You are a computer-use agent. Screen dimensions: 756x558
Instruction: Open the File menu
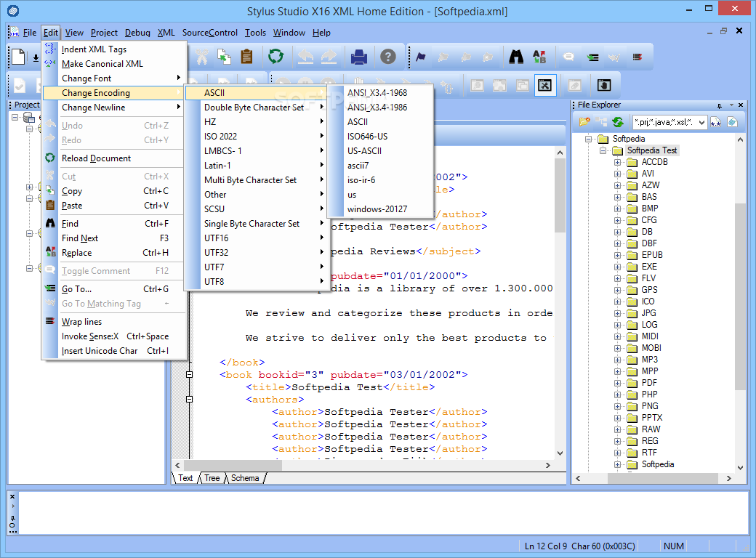[x=29, y=33]
